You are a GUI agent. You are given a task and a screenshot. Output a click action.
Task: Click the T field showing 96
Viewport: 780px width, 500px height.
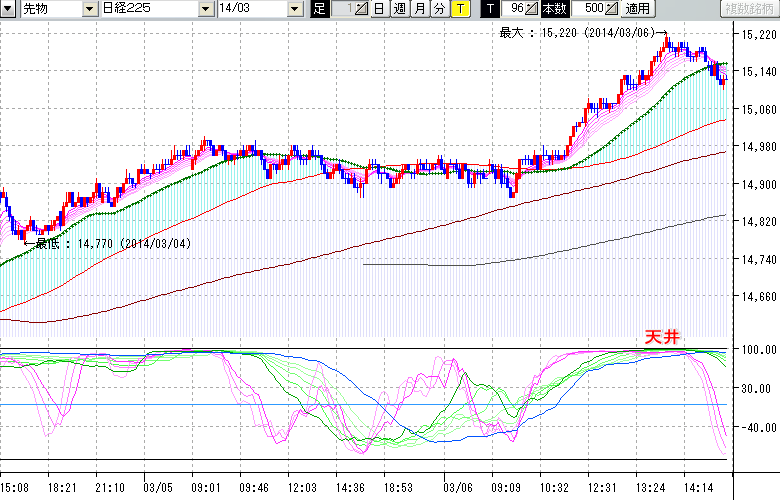[512, 9]
